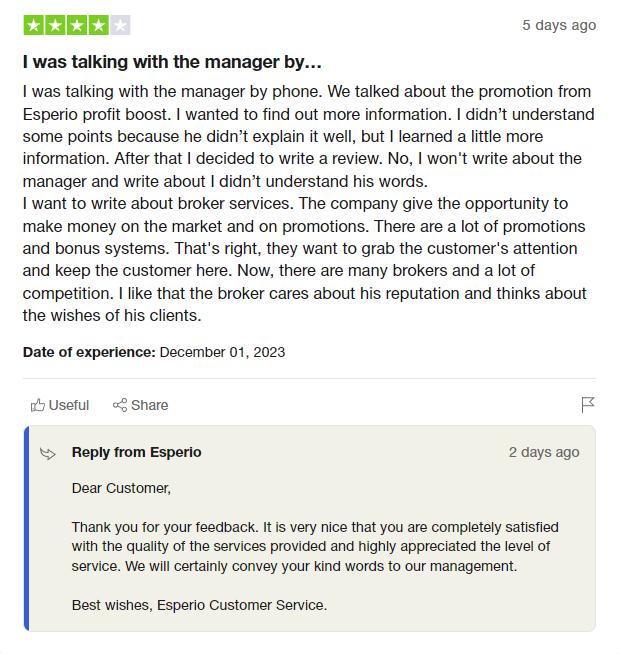This screenshot has width=619, height=654.
Task: Flag this review with the flag icon
Action: click(588, 405)
